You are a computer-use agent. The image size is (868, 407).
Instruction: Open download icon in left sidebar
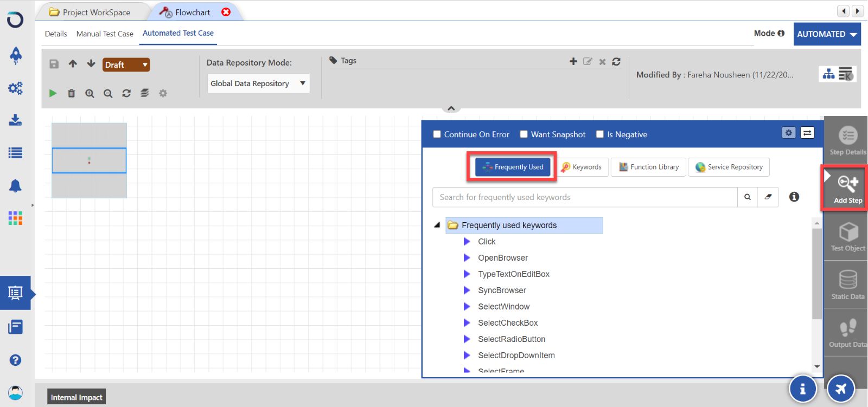click(x=15, y=120)
